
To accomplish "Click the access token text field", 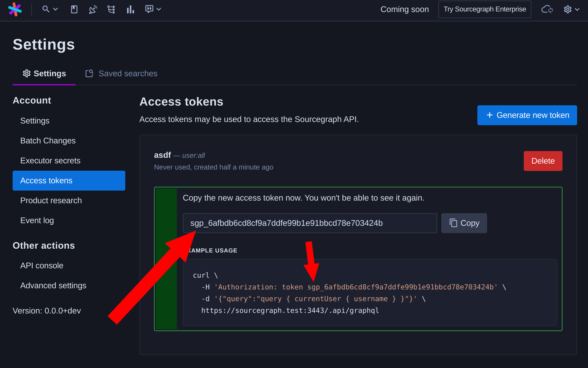I will [x=310, y=223].
